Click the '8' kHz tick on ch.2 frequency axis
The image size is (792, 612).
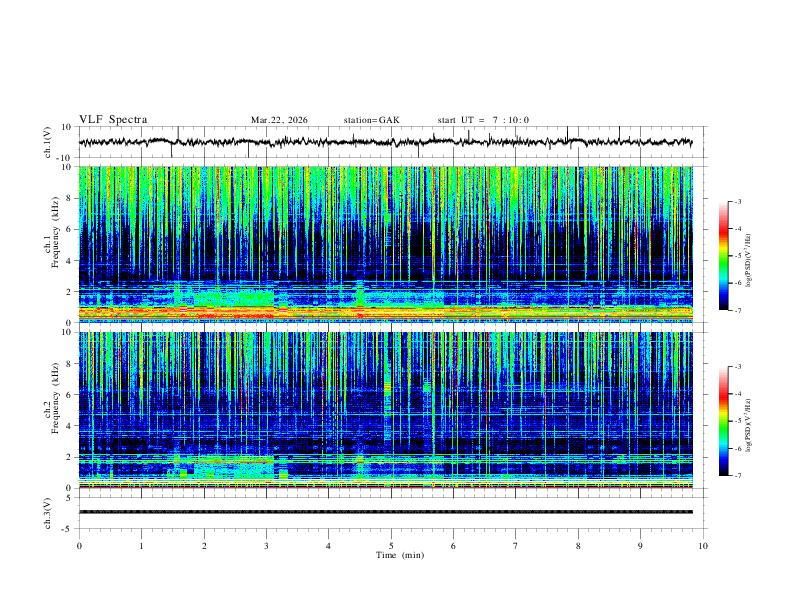point(70,364)
